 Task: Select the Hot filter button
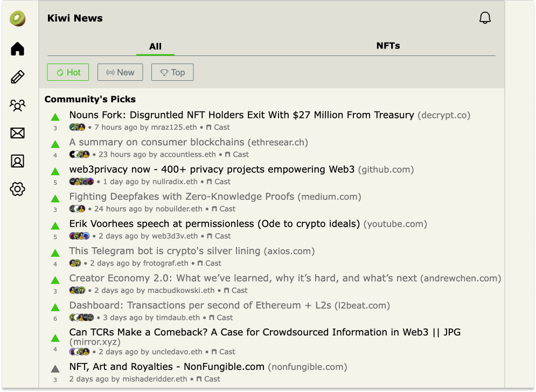(68, 73)
